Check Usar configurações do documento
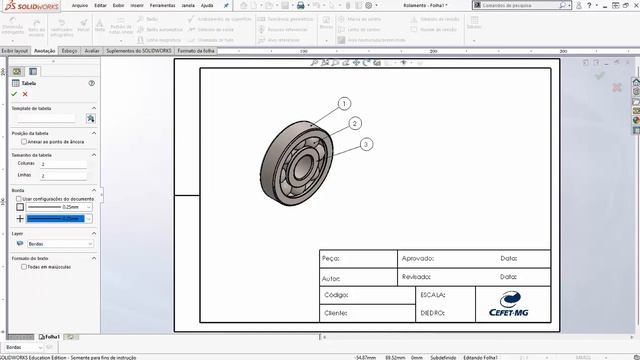640x360 pixels. [x=19, y=199]
